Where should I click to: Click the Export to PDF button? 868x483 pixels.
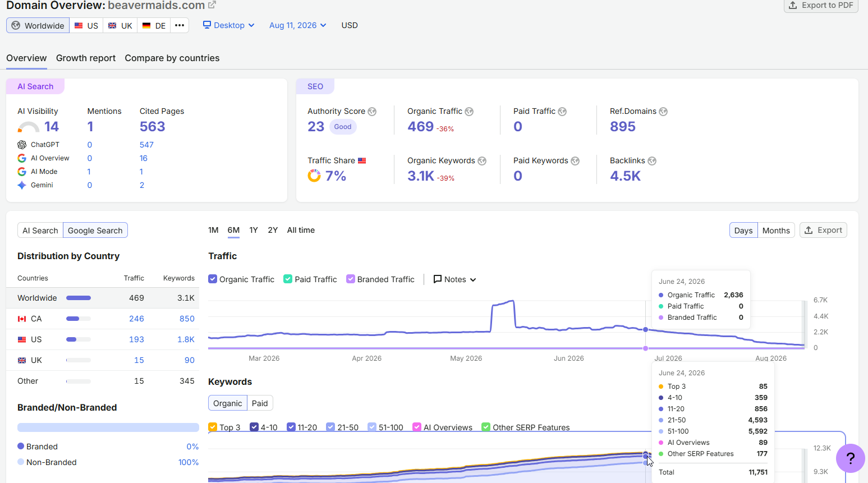[x=821, y=6]
